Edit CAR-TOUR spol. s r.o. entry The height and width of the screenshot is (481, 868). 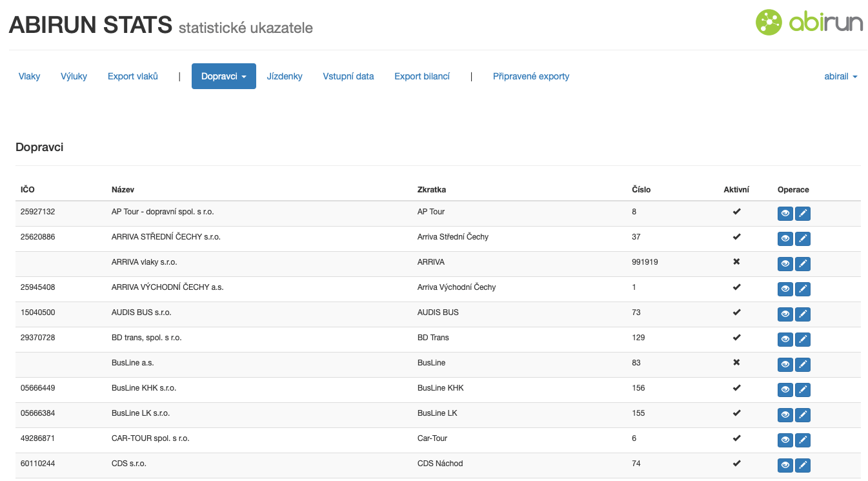pyautogui.click(x=803, y=440)
